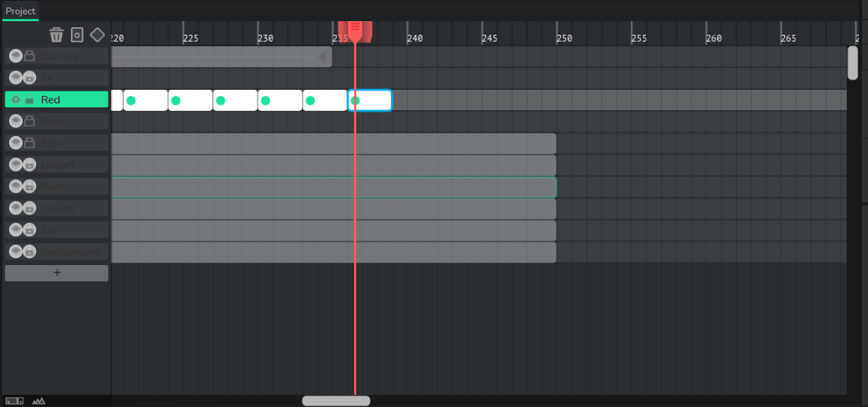Toggle Blue layer visibility
The image size is (868, 407).
[x=16, y=122]
